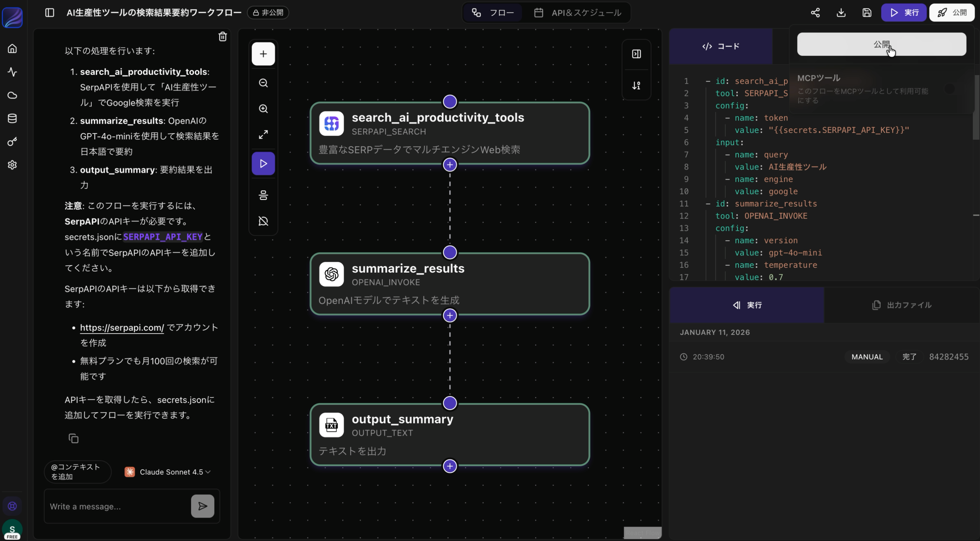Click the app logo in the top-left corner
980x541 pixels.
12,17
